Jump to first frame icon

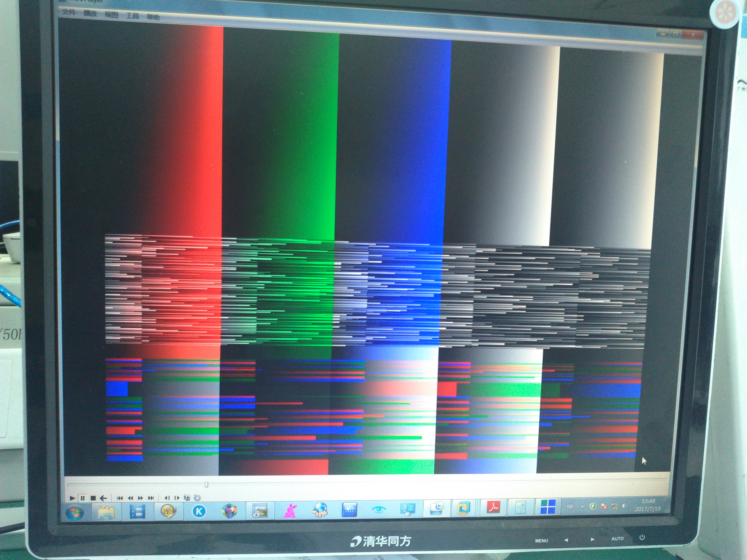pos(120,498)
